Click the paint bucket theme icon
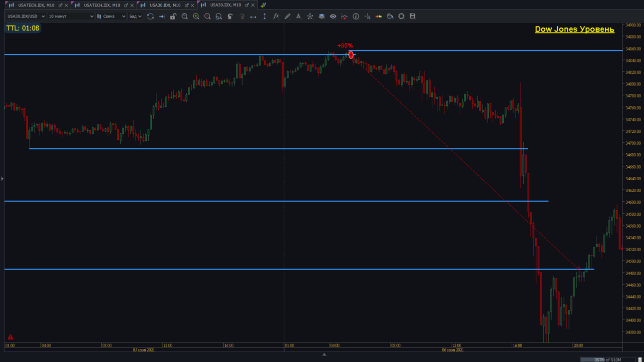Screen dimensions: 644x362 click(390, 16)
